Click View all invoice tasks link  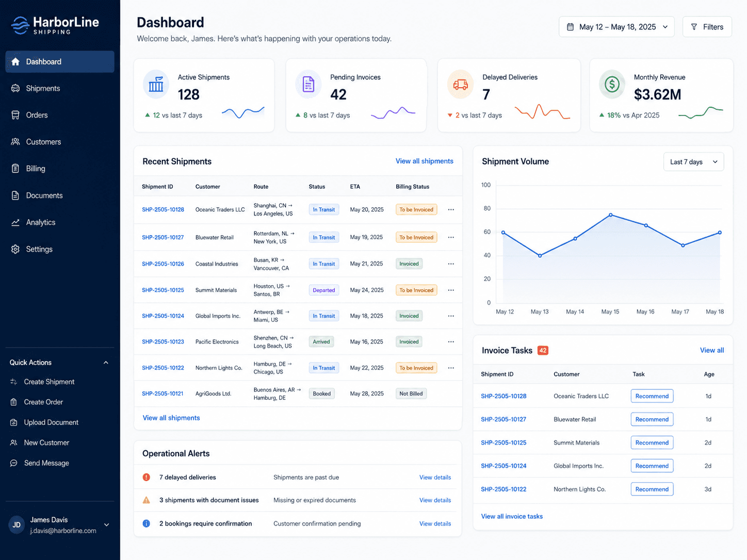(x=512, y=517)
